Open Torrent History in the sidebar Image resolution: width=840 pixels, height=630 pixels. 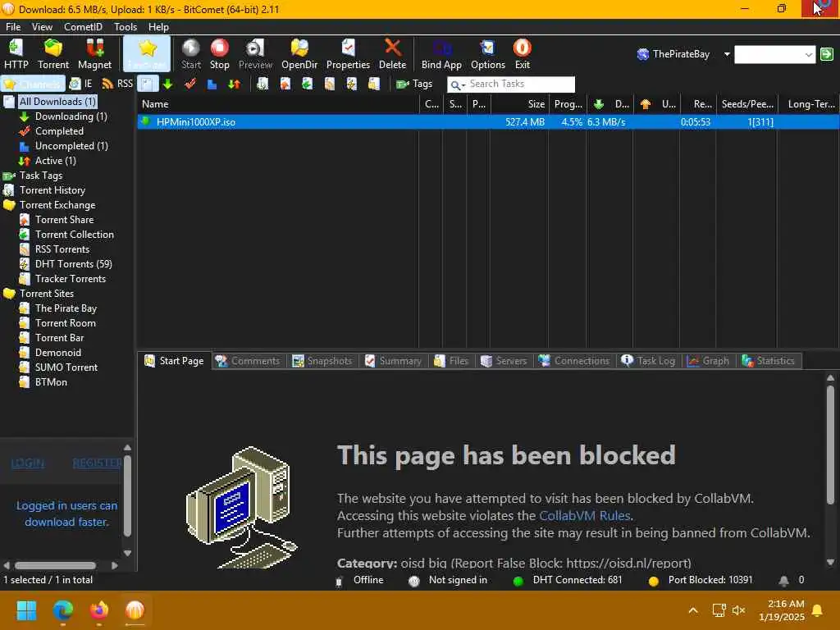click(x=52, y=190)
